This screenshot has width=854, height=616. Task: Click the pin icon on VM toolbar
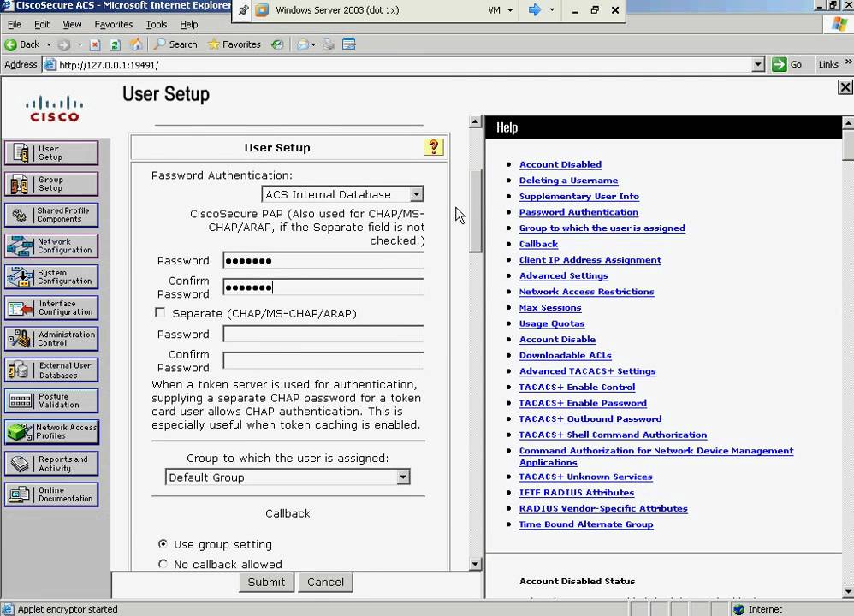(x=244, y=10)
